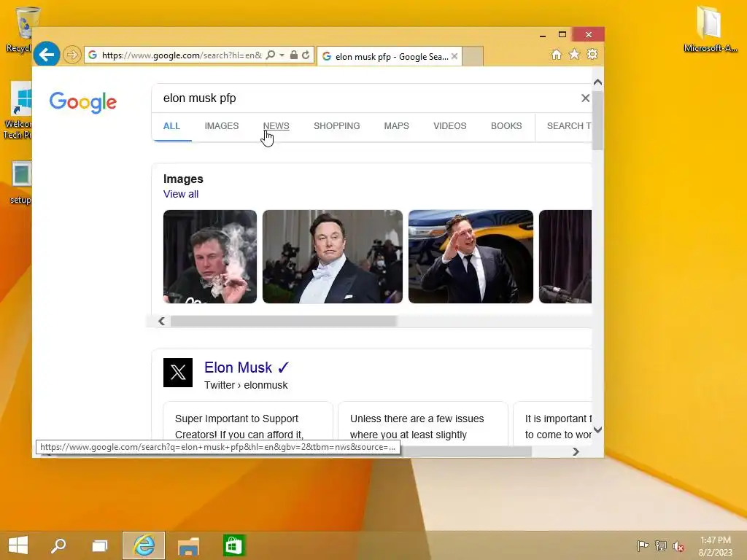
Task: Click into the 'elon musk pfp' search field
Action: pyautogui.click(x=367, y=98)
